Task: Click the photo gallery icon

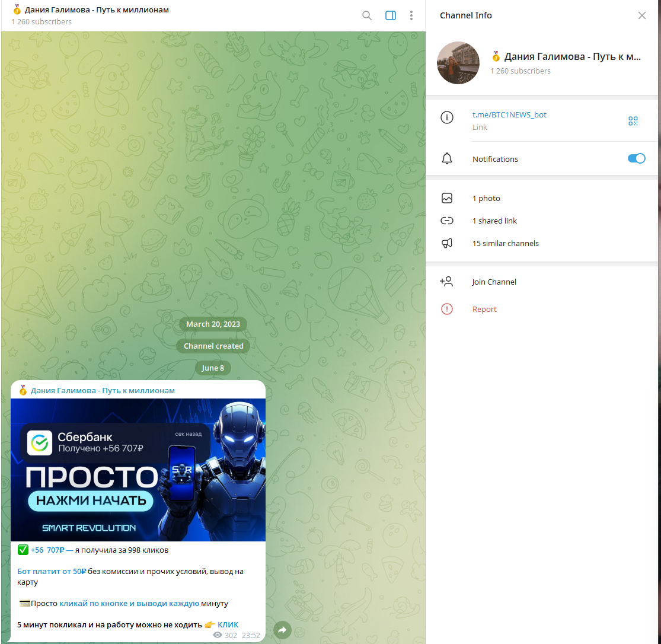Action: point(447,198)
